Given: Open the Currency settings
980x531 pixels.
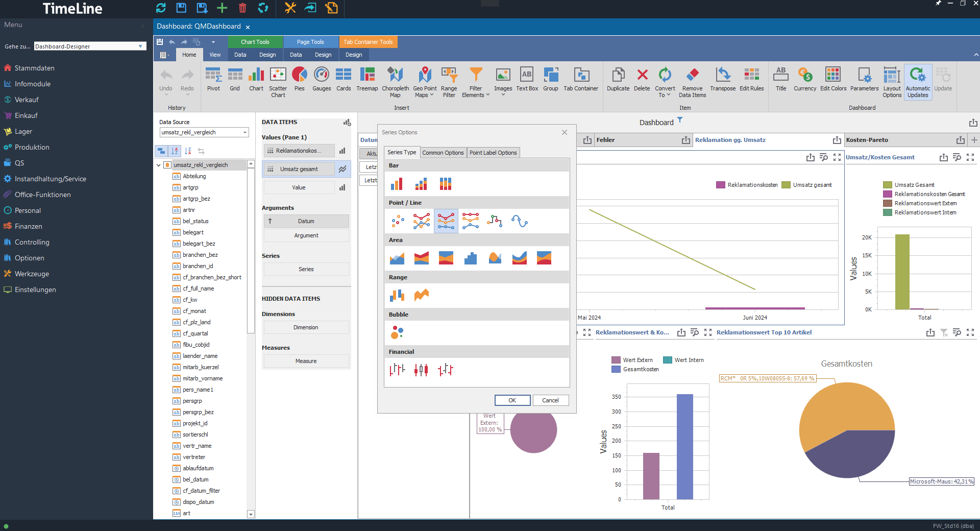Looking at the screenshot, I should (804, 81).
